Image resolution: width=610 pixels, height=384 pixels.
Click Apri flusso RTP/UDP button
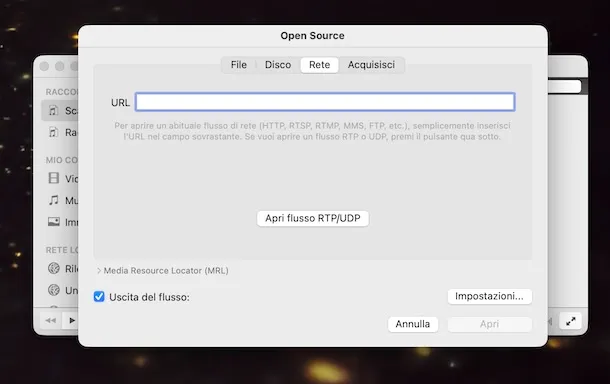point(313,218)
